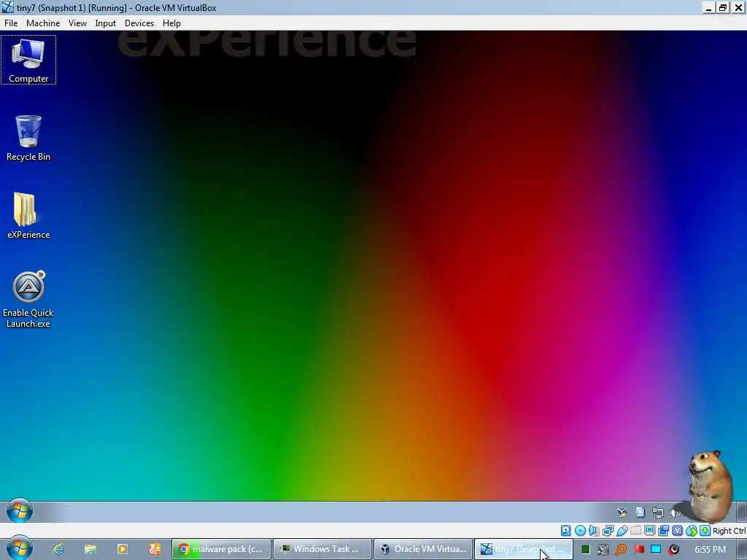Click the red speaker host tray icon
This screenshot has height=560, width=747.
[673, 550]
